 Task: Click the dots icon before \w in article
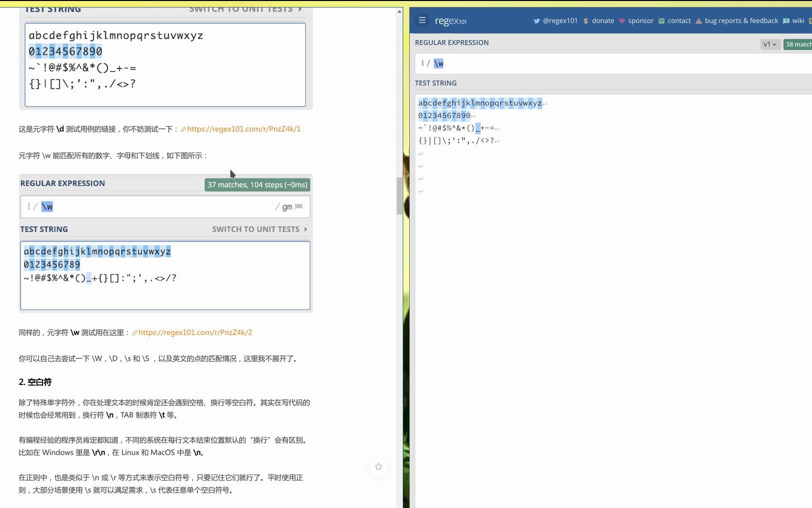click(x=29, y=206)
